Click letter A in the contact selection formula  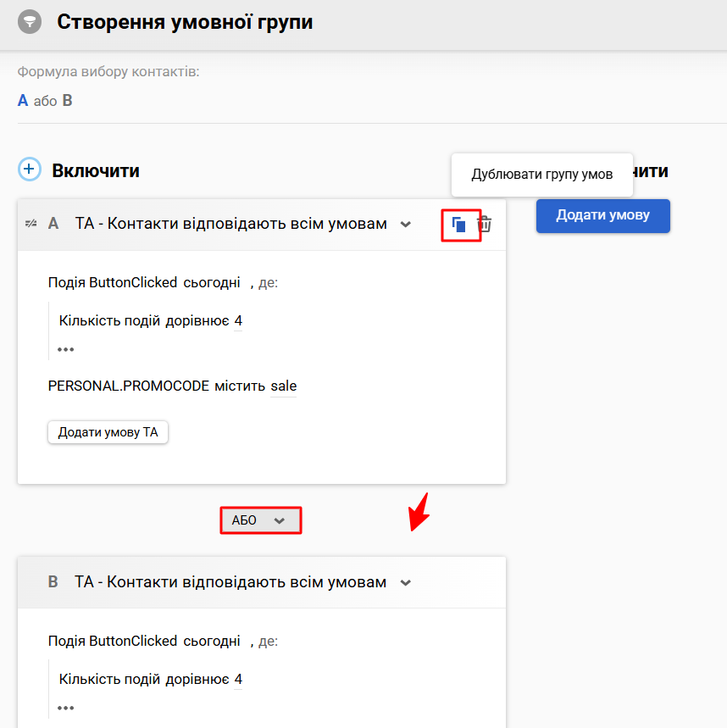pos(21,100)
